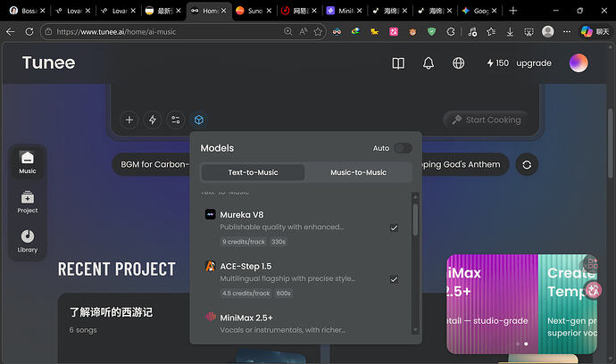This screenshot has height=364, width=616.
Task: Select the BGM for Carbon suggestion chip
Action: (x=151, y=164)
